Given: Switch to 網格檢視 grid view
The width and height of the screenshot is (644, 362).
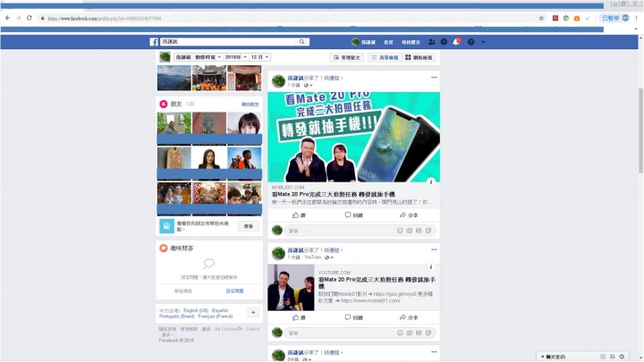Looking at the screenshot, I should (x=419, y=57).
